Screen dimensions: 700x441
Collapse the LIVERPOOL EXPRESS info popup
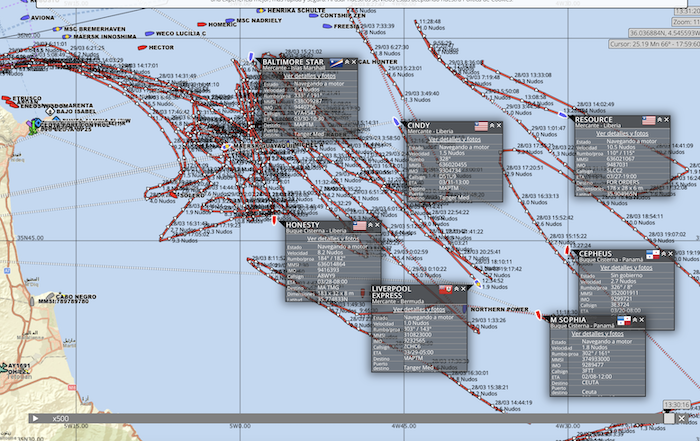coord(456,289)
